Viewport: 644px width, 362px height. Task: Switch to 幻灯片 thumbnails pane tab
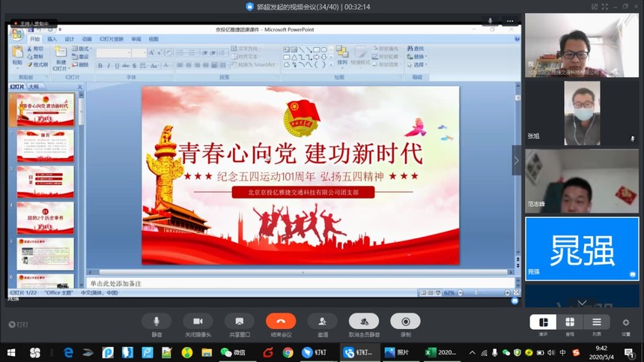tap(17, 87)
